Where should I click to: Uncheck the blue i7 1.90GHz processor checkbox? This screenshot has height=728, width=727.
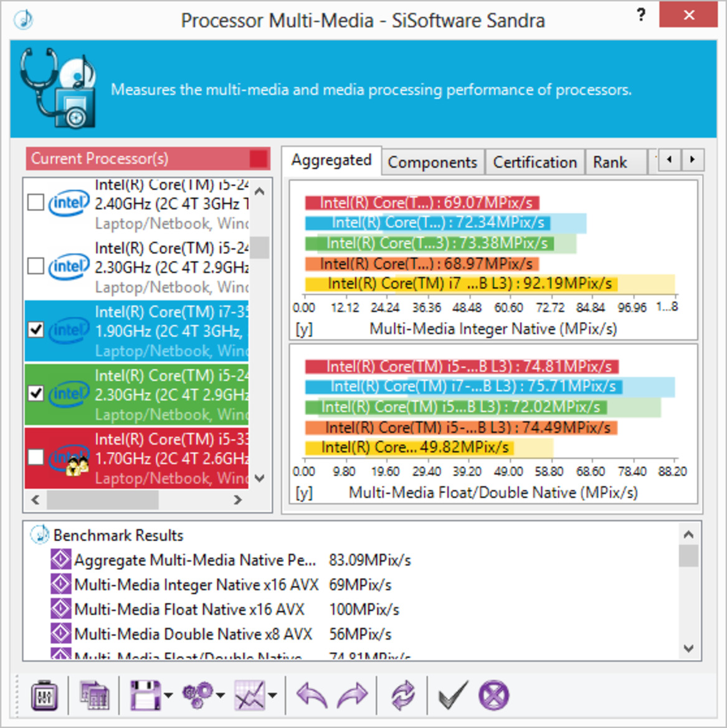point(36,330)
